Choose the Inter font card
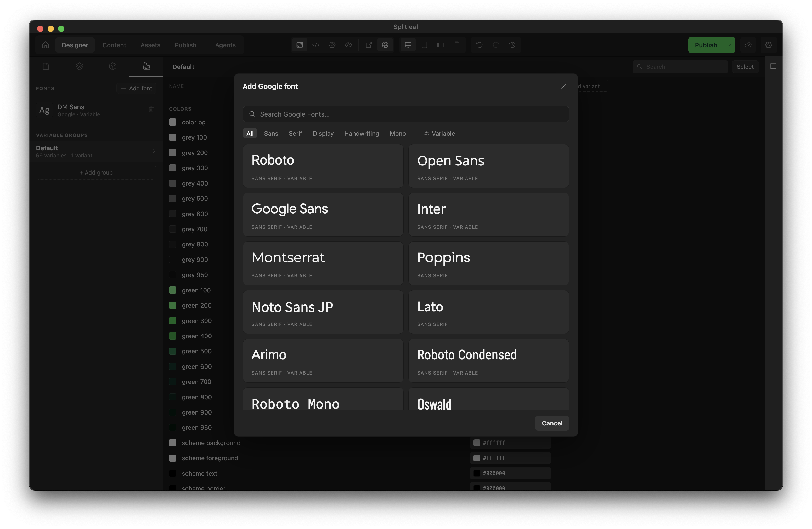 click(489, 215)
